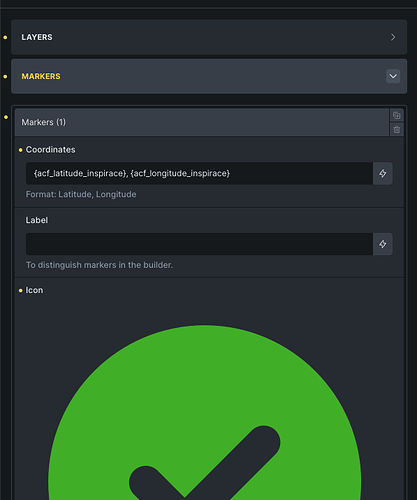The height and width of the screenshot is (500, 417).
Task: Click the green checkmark icon preview
Action: (x=204, y=413)
